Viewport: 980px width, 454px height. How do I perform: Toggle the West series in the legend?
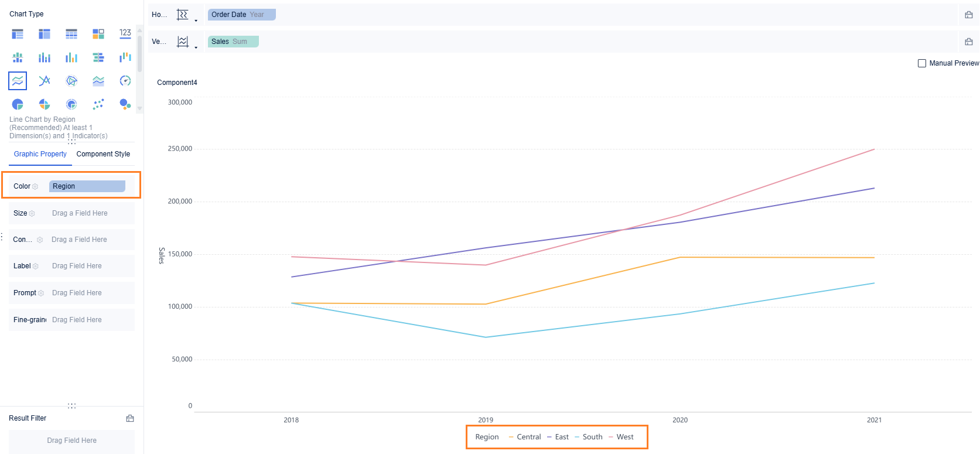coord(622,437)
